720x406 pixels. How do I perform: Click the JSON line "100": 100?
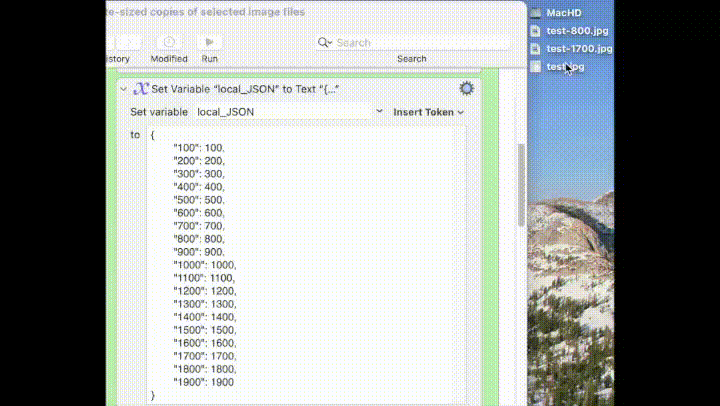point(199,148)
